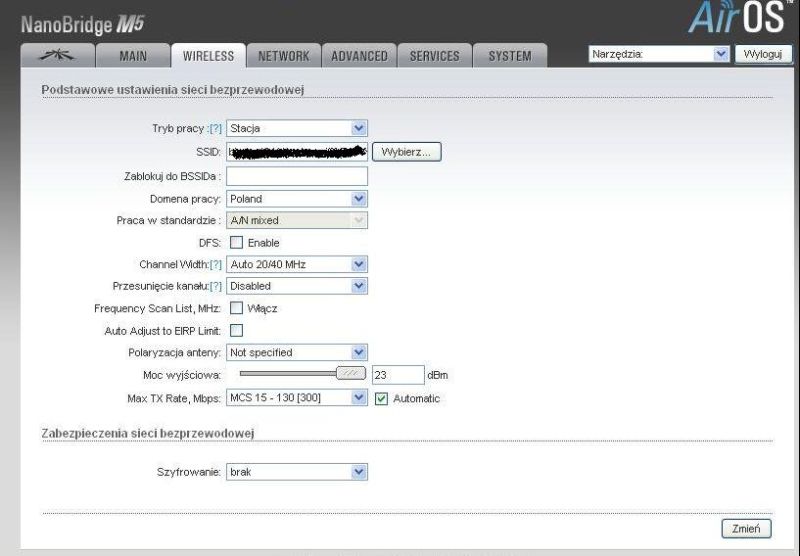This screenshot has width=800, height=556.
Task: Click the Zmień button
Action: pos(746,528)
